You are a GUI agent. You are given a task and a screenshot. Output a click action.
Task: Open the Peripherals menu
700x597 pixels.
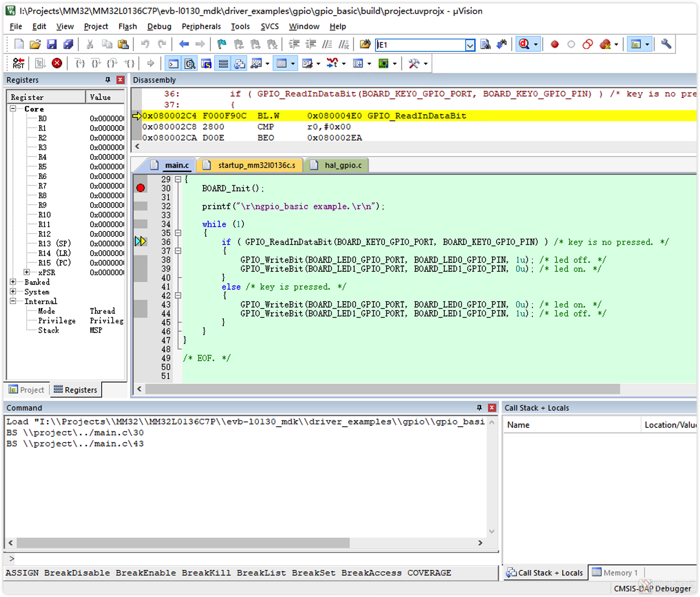pyautogui.click(x=201, y=26)
